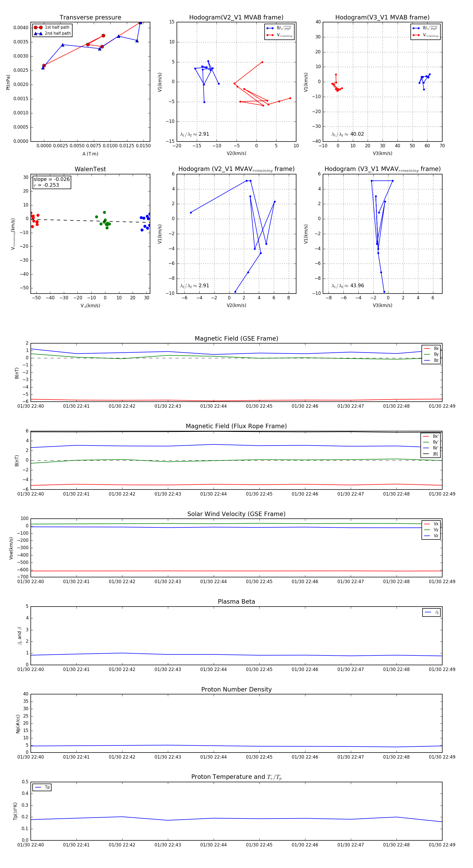Screen dimensions: 473x868
Task: Click the βp legend in Plasma Beta plot
Action: point(431,612)
